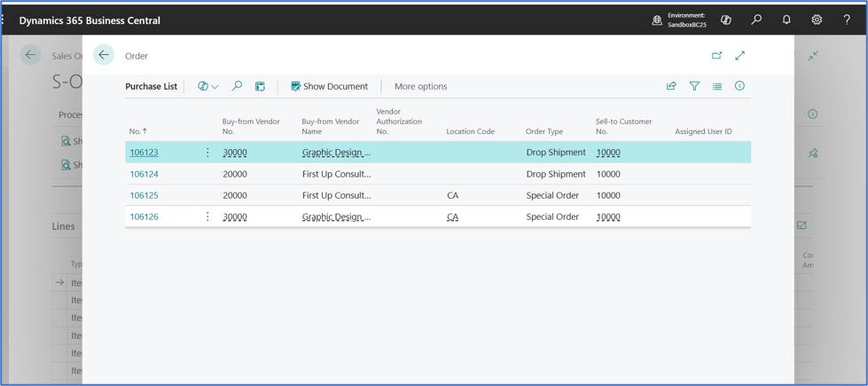The width and height of the screenshot is (868, 386).
Task: Click Special Order in row 106126
Action: [x=552, y=217]
